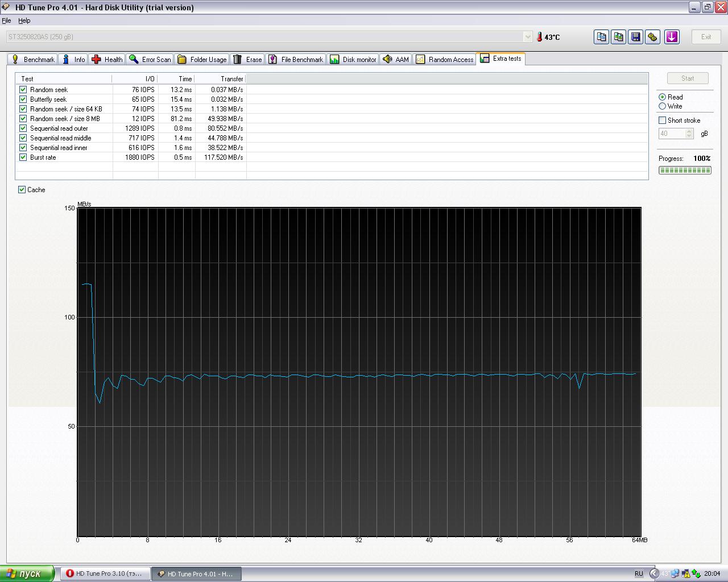Switch to the Benchmark tab
Viewport: 728px width, 582px height.
tap(32, 60)
